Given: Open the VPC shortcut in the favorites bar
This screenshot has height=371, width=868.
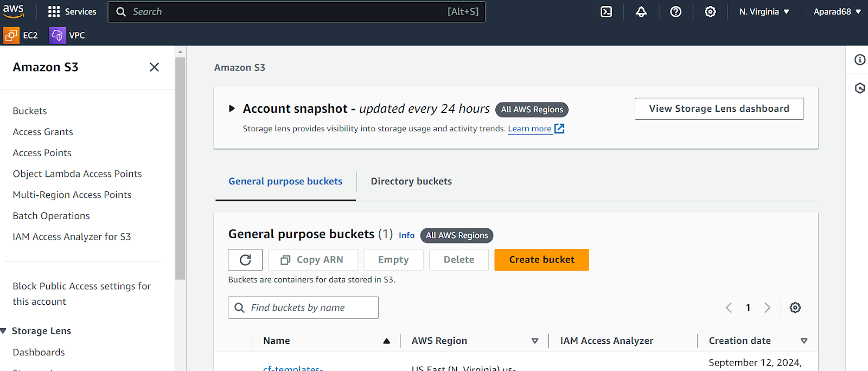Looking at the screenshot, I should (67, 35).
